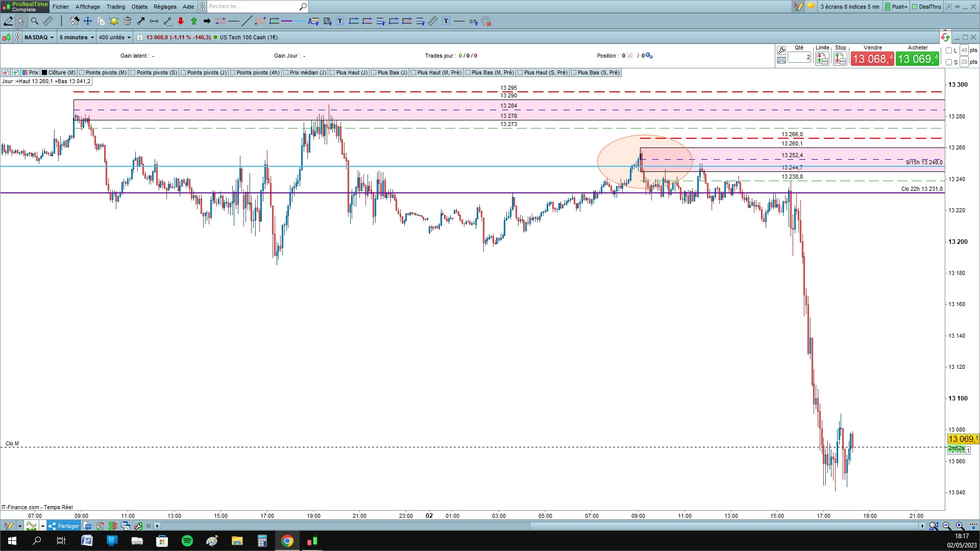
Task: Click the Clôture (M) black color swatch
Action: click(45, 72)
